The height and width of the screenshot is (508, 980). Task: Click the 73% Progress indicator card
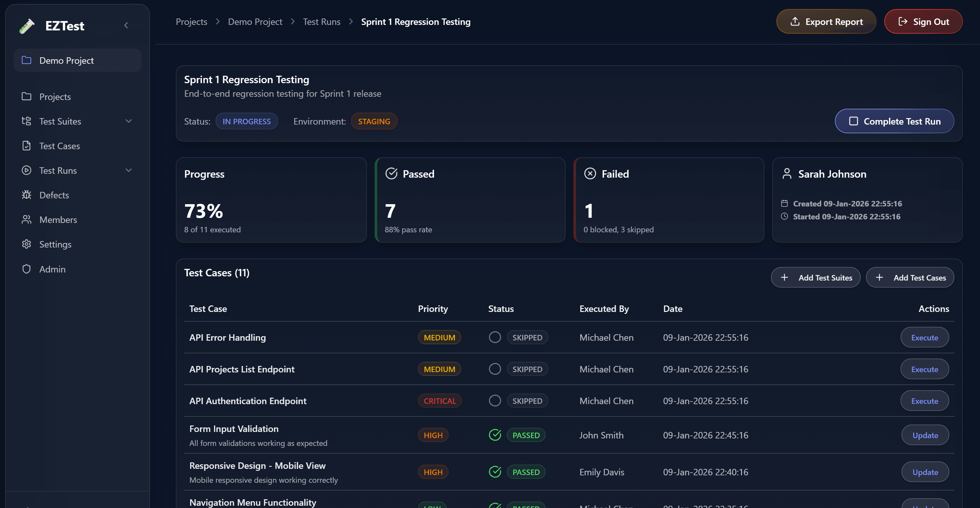(271, 200)
